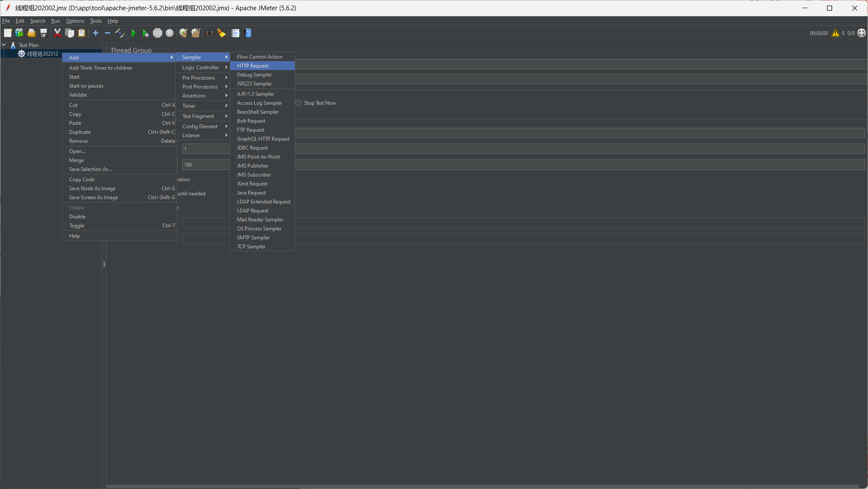Expand the Pre Processors submenu
Screen dimensions: 868x489
pyautogui.click(x=202, y=77)
